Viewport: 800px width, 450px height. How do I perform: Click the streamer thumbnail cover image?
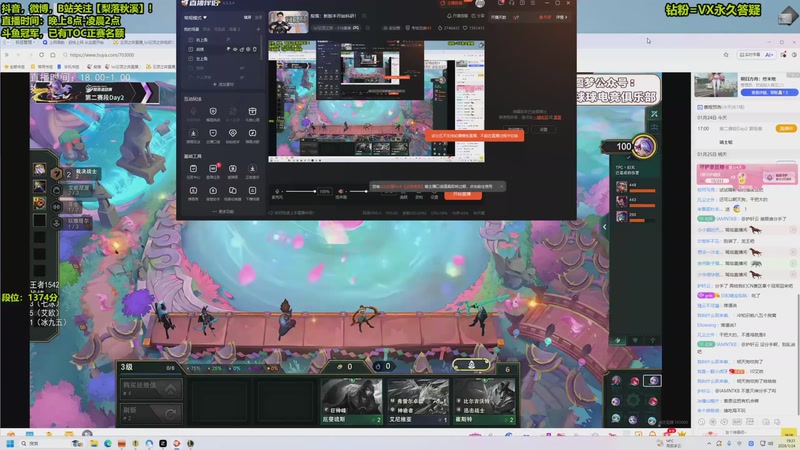point(288,22)
